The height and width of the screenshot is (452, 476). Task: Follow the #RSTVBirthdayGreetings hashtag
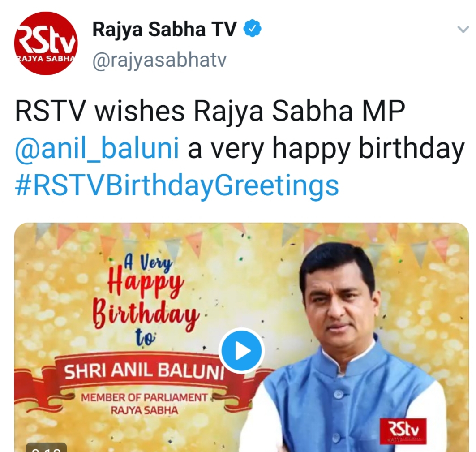tap(177, 186)
